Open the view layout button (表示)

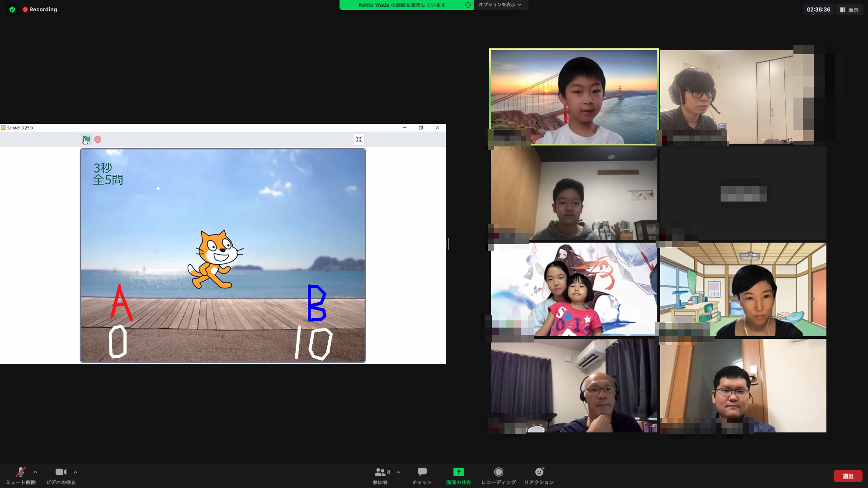click(849, 9)
